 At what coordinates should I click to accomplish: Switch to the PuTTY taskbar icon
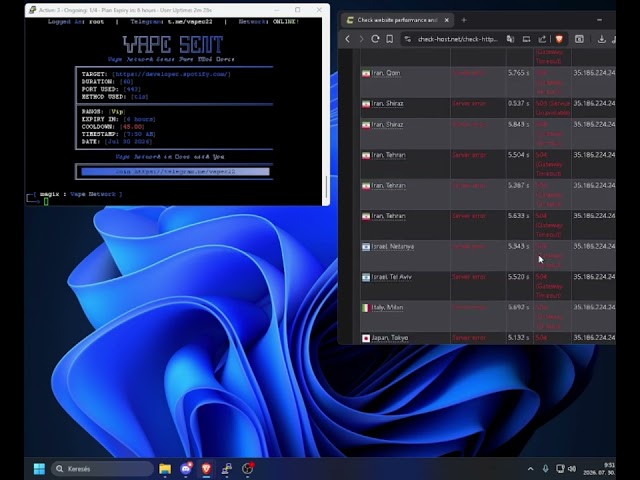pos(227,469)
